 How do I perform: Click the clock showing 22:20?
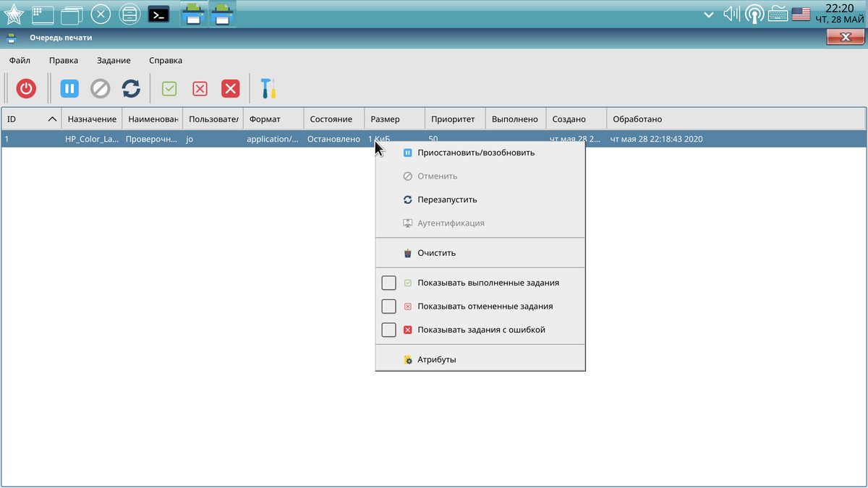point(839,8)
